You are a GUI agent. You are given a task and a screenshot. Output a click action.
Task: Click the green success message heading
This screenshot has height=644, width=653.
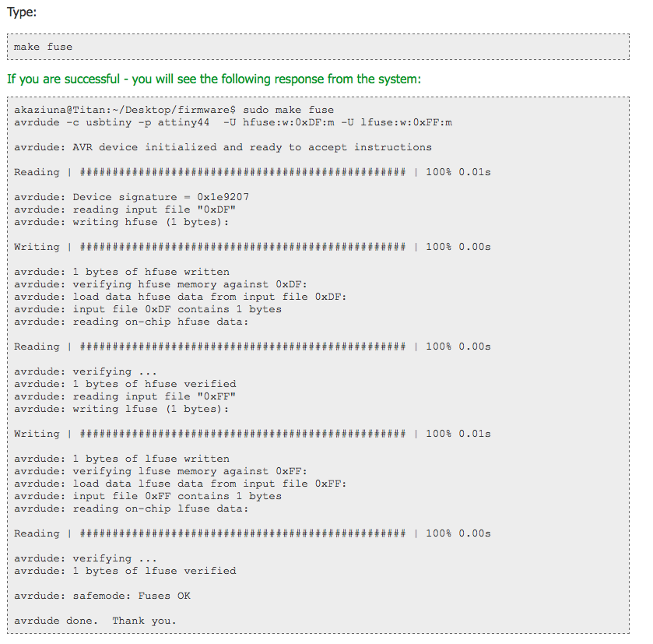214,79
